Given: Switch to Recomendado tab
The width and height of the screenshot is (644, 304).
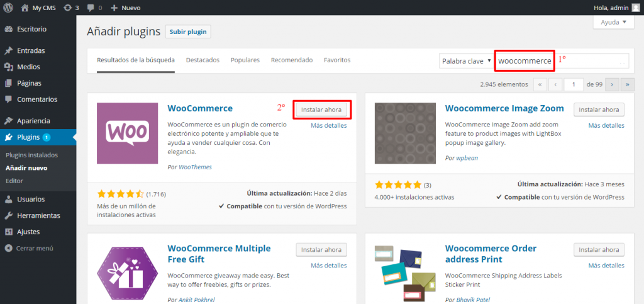Looking at the screenshot, I should 292,60.
